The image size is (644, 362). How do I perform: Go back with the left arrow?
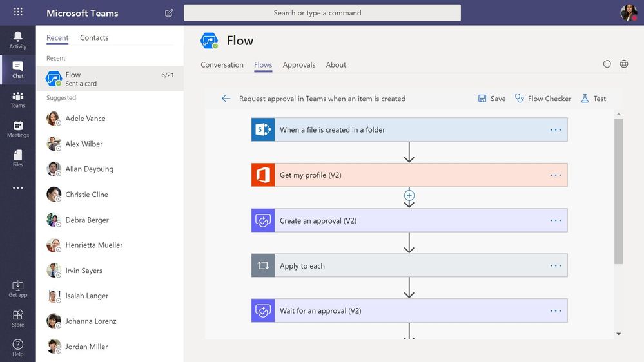click(226, 99)
